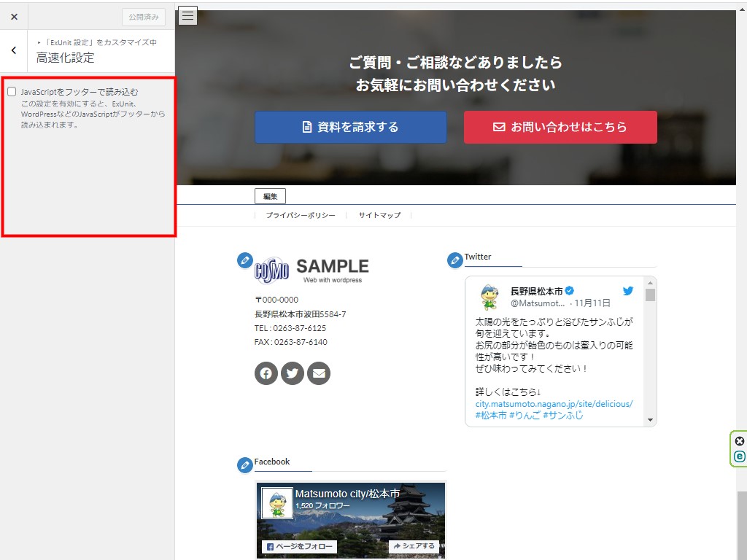Go back using the left chevron arrow
The image size is (747, 560).
(14, 50)
